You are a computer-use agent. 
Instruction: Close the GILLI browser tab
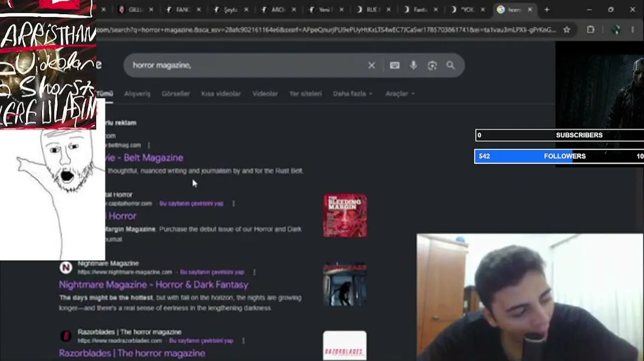[x=151, y=10]
